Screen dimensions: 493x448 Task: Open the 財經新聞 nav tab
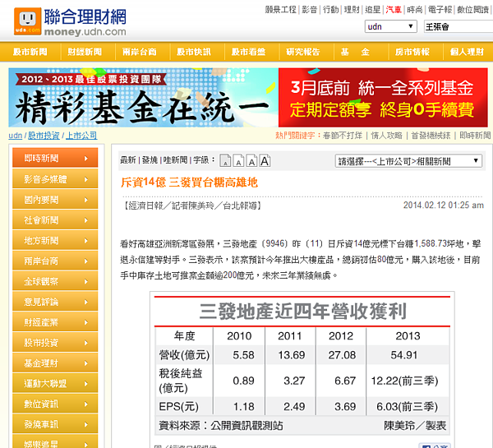click(85, 52)
